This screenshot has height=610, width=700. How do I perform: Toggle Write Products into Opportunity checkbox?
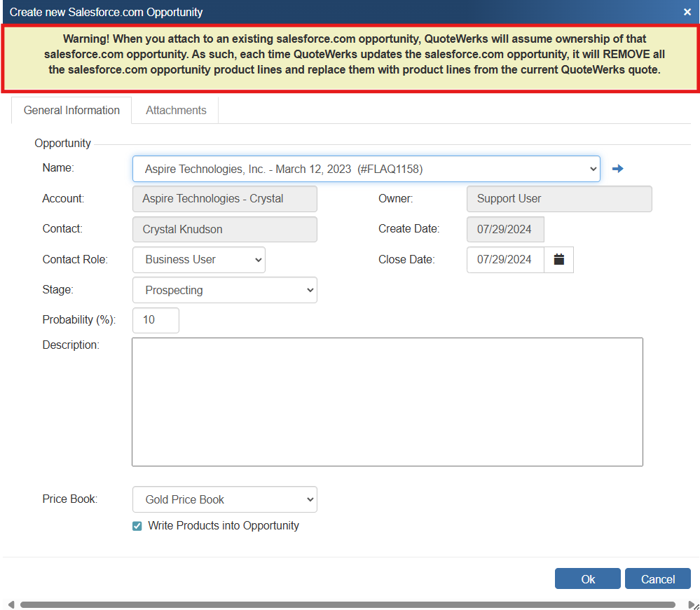[137, 526]
